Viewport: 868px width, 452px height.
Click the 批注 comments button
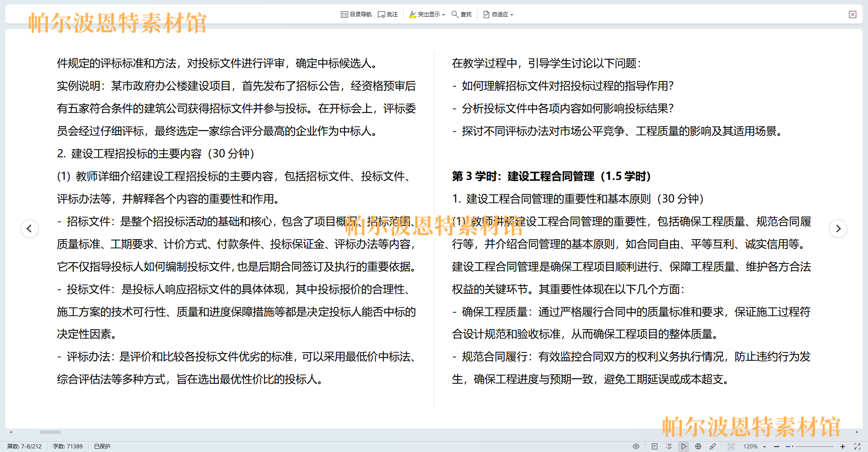(388, 14)
